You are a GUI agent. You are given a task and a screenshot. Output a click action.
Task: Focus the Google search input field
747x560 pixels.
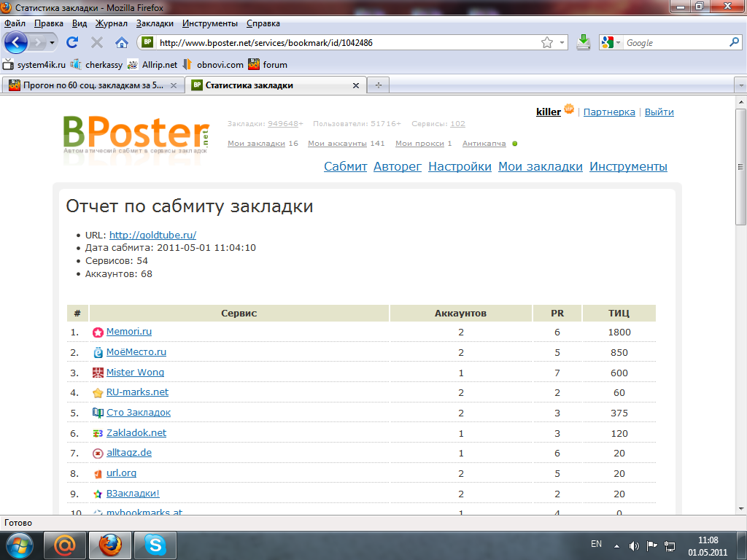(676, 43)
